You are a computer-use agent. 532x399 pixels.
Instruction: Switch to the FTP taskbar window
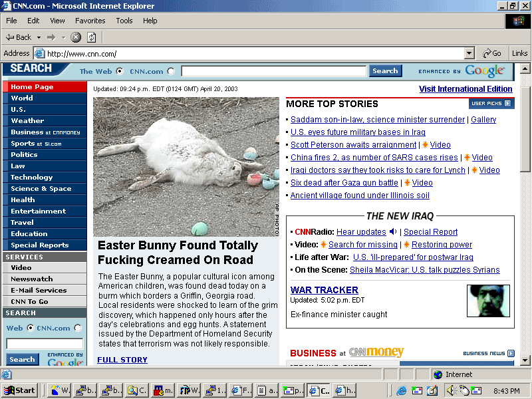[x=190, y=390]
